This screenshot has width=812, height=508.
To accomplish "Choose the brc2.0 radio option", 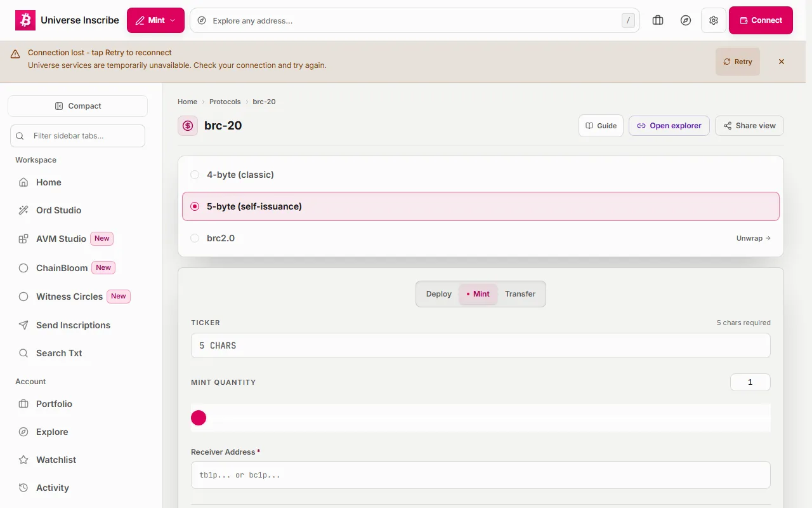I will tap(480, 238).
